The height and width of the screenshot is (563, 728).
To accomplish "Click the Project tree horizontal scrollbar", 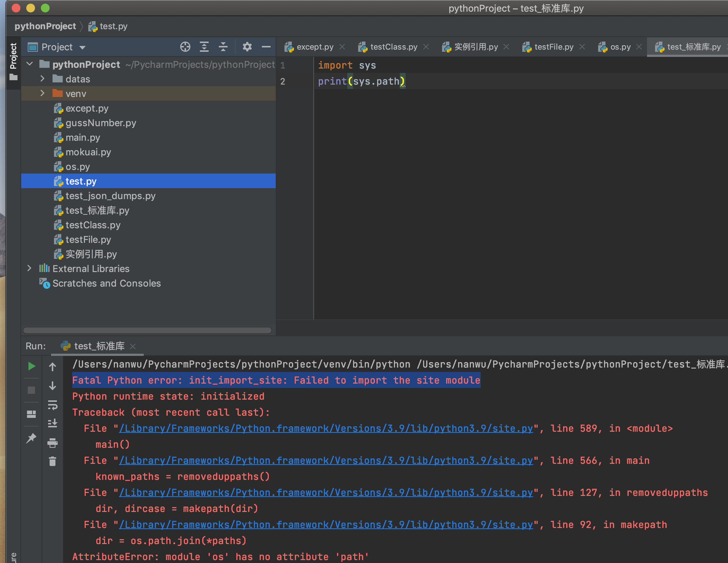I will click(147, 330).
